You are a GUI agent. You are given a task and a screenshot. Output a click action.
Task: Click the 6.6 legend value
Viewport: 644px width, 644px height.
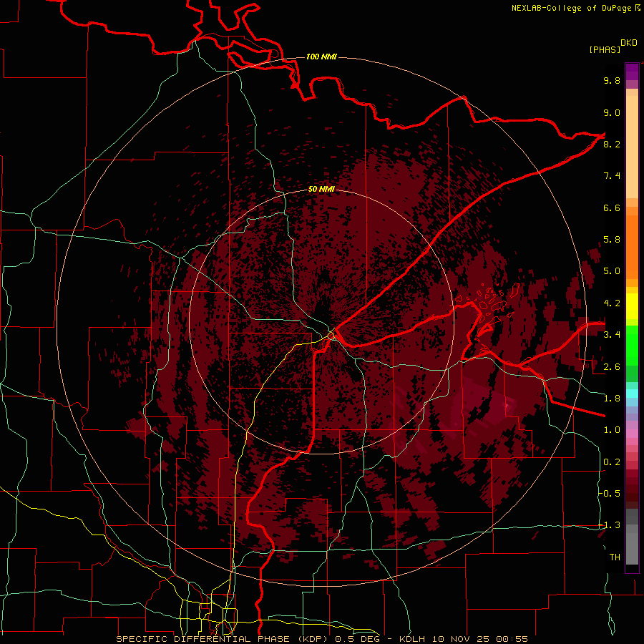tap(612, 208)
